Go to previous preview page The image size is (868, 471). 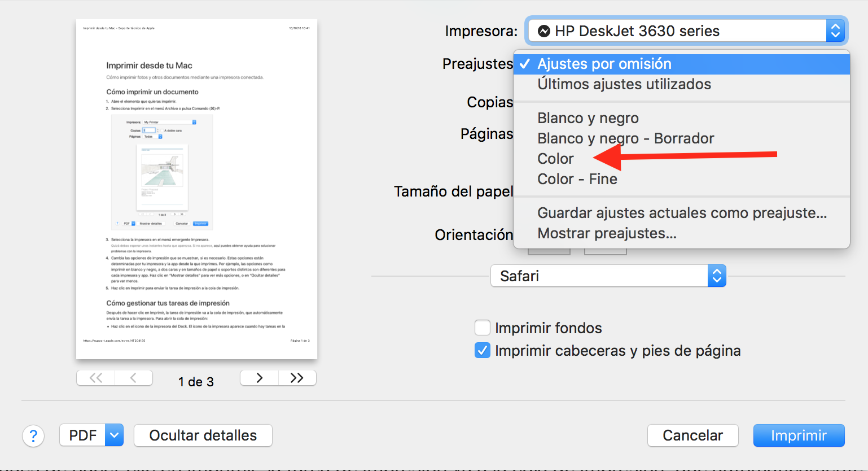click(x=133, y=378)
